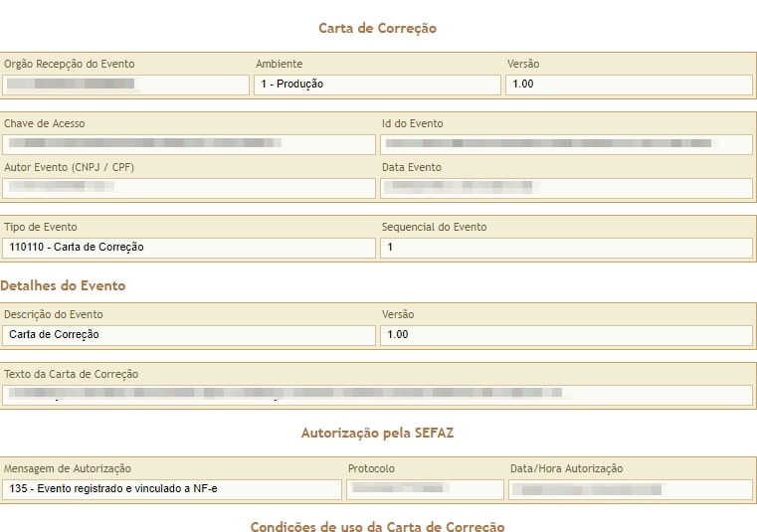The image size is (757, 532).
Task: Focus the Protocolo field
Action: 425,489
